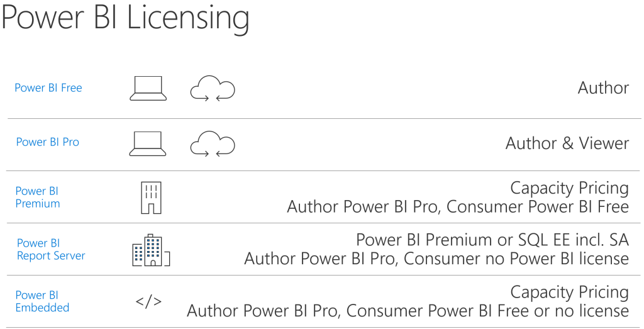This screenshot has height=329, width=644.
Task: Click the office buildings icon for Report Server
Action: [151, 250]
